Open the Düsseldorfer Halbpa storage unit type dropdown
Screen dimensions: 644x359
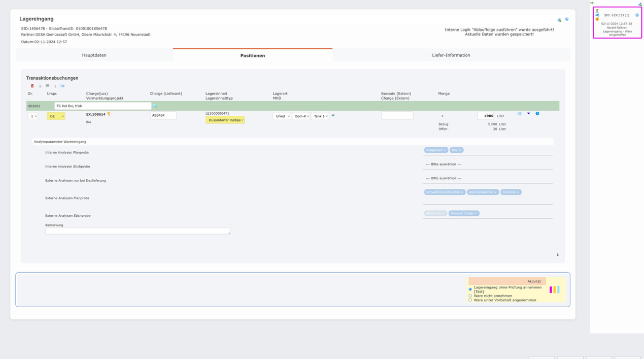pyautogui.click(x=225, y=120)
